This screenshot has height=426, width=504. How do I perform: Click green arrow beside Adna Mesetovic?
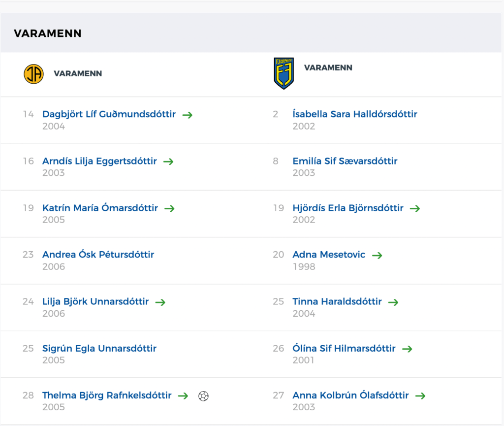377,255
